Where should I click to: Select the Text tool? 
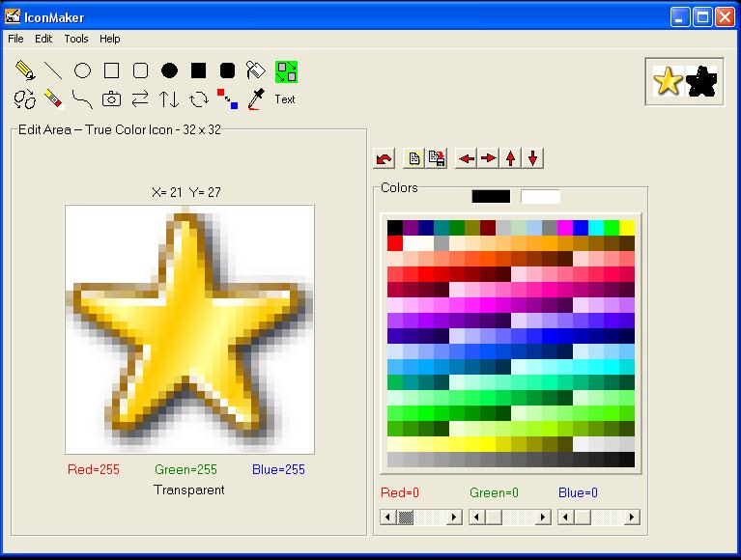(x=285, y=99)
